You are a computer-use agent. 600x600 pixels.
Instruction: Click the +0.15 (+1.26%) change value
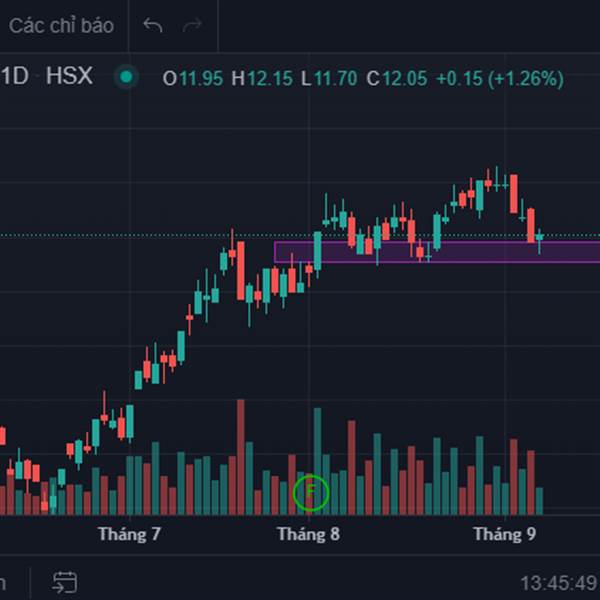[x=500, y=78]
